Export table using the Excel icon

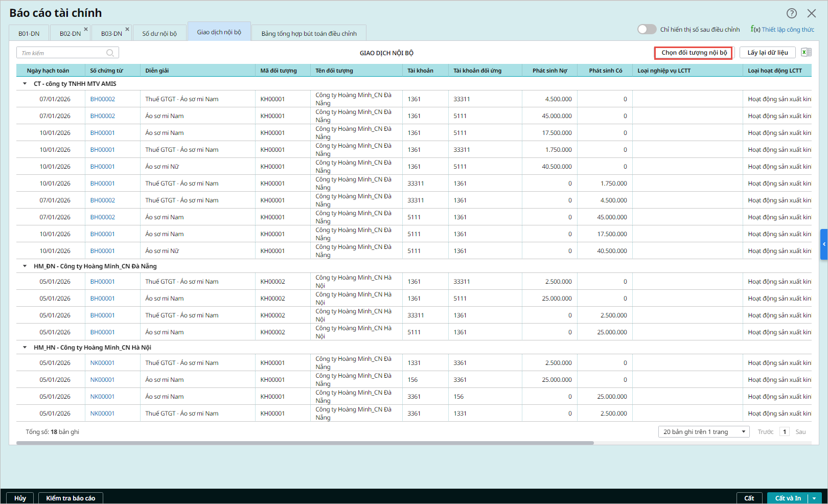pyautogui.click(x=806, y=53)
